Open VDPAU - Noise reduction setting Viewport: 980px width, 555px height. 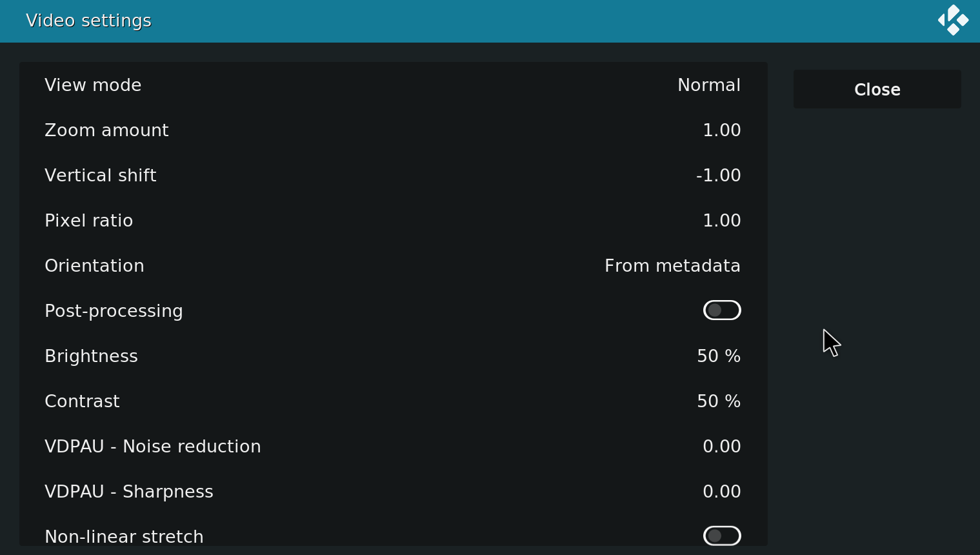394,447
